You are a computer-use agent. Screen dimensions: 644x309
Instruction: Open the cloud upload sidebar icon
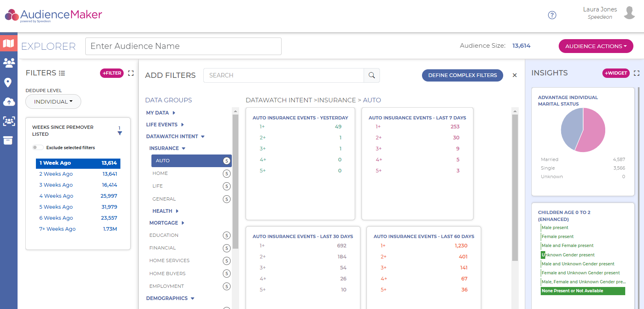click(9, 102)
